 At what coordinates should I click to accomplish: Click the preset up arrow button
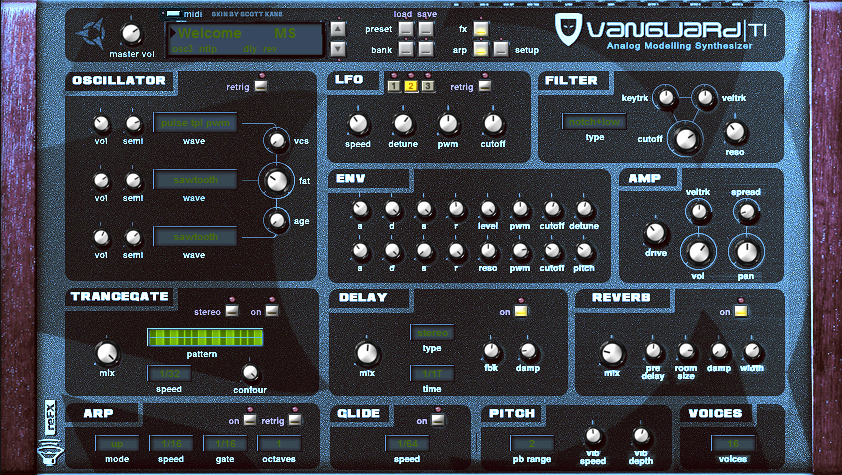[337, 28]
